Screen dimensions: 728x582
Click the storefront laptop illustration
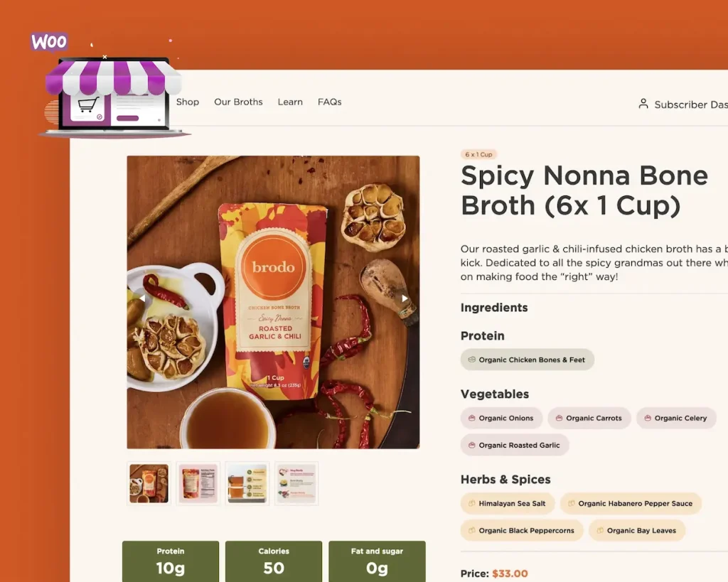coord(113,98)
